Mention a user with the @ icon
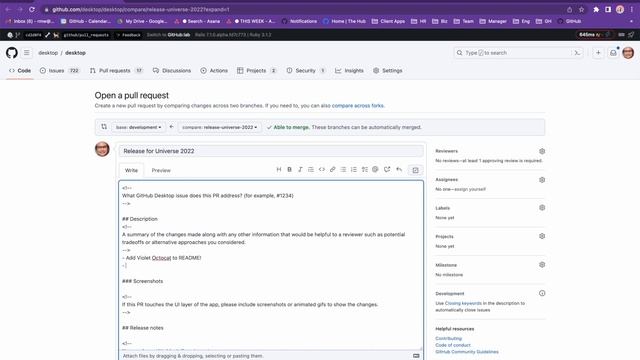Image resolution: width=640 pixels, height=360 pixels. [375, 169]
